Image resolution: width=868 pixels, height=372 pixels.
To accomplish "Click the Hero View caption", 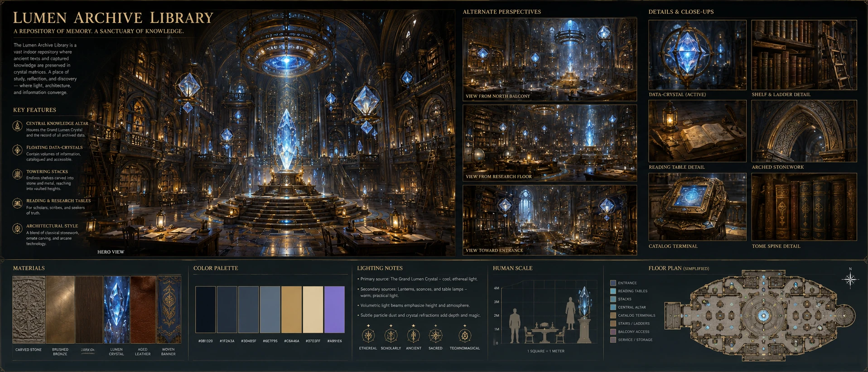I will coord(111,252).
